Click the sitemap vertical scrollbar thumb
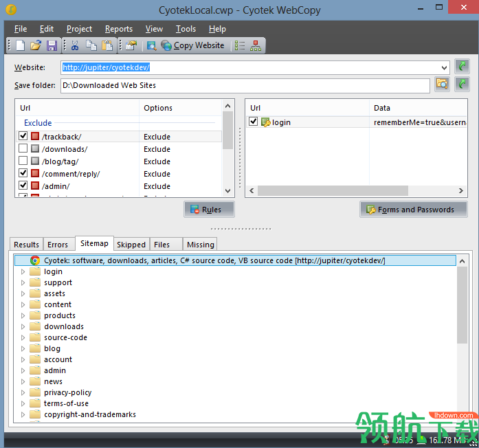 [x=462, y=305]
